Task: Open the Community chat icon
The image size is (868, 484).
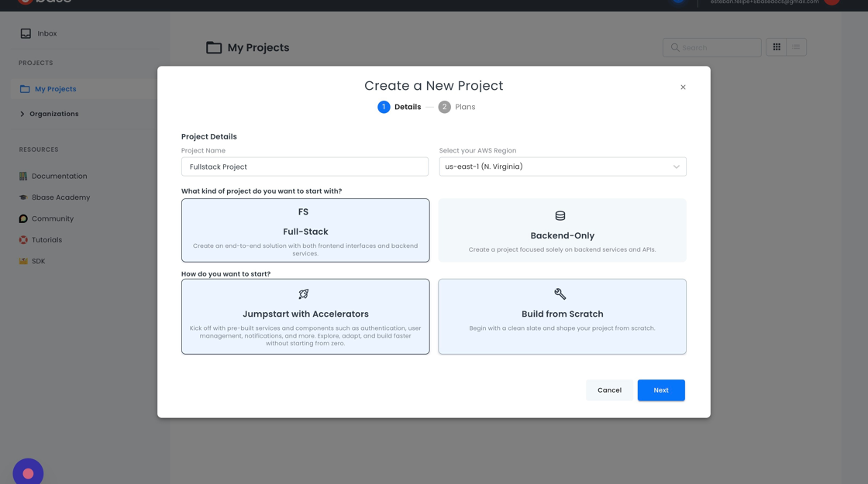Action: point(23,219)
